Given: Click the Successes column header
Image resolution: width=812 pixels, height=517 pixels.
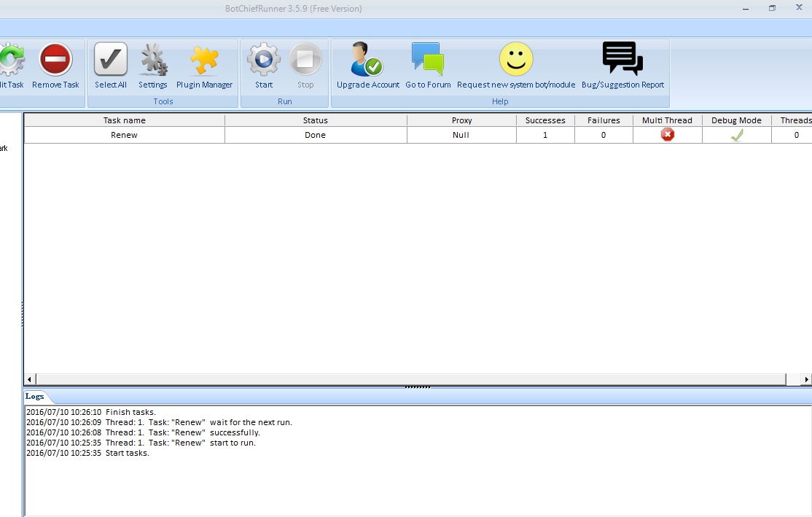Looking at the screenshot, I should (545, 120).
